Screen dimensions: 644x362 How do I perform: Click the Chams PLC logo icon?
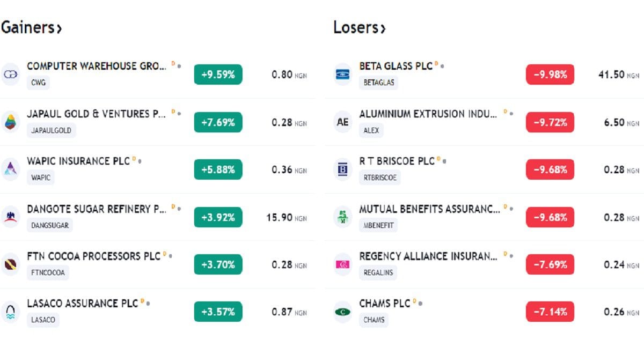pos(342,312)
